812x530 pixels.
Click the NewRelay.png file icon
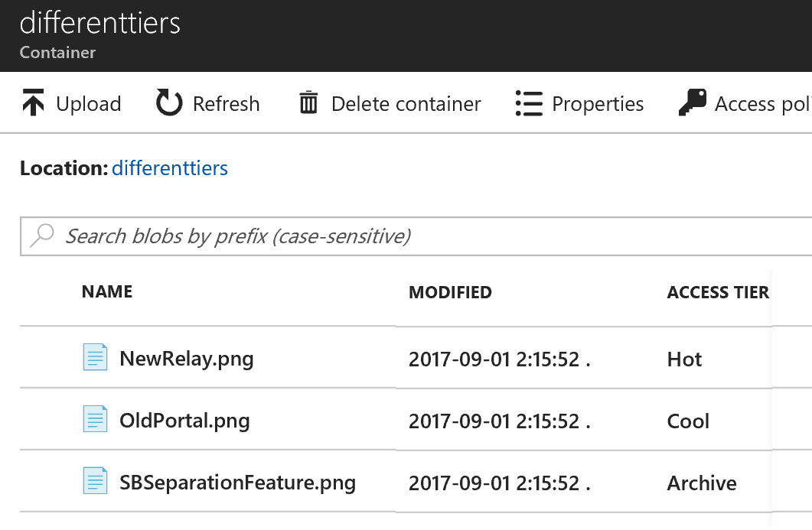click(95, 358)
